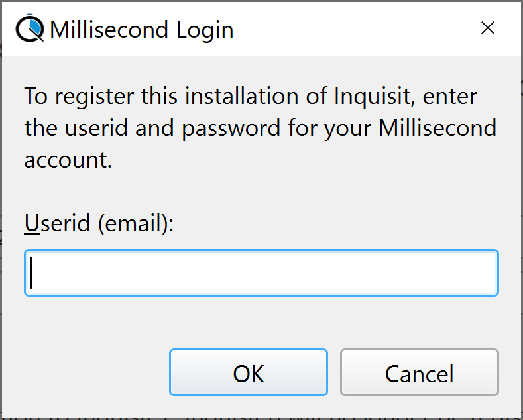This screenshot has width=523, height=420.
Task: Click the word Millisecond in the instructions
Action: [437, 128]
